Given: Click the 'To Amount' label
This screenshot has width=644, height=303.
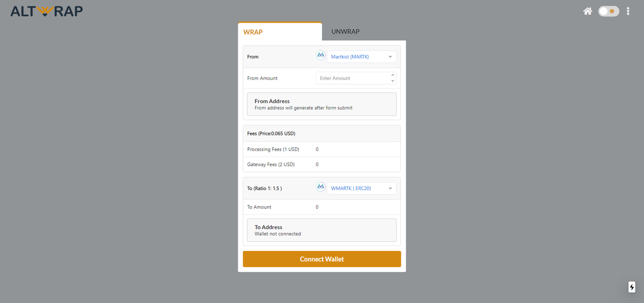Looking at the screenshot, I should pos(259,207).
